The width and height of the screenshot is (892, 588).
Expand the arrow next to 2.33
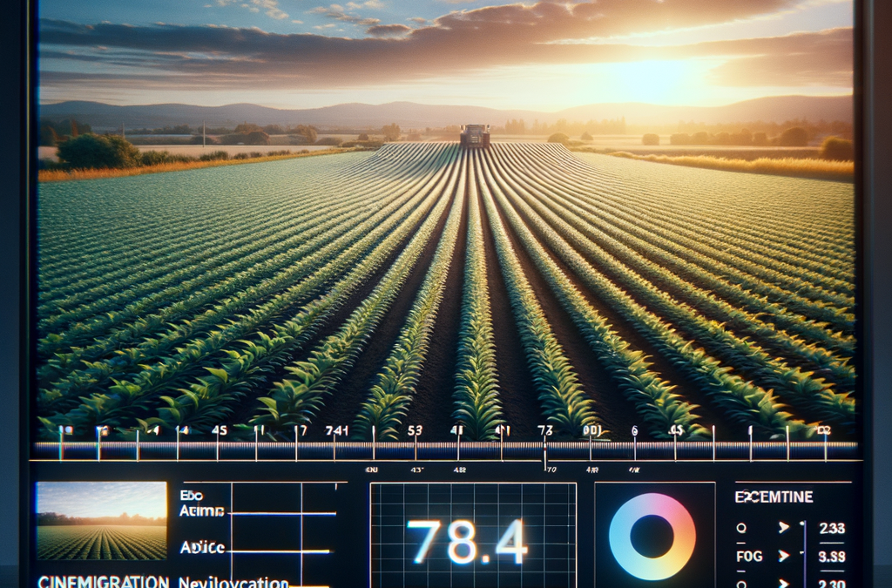tap(783, 528)
